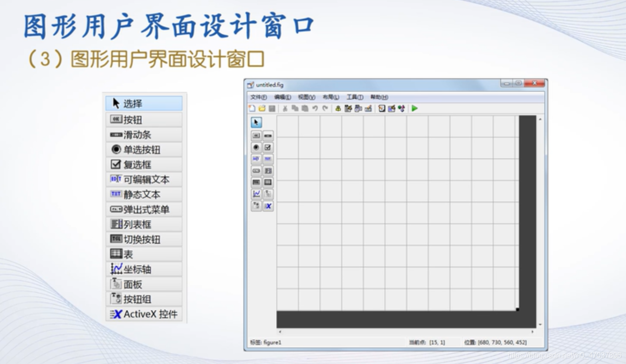626x364 pixels.
Task: Click the vertical scrollbar down arrow
Action: pos(540,325)
